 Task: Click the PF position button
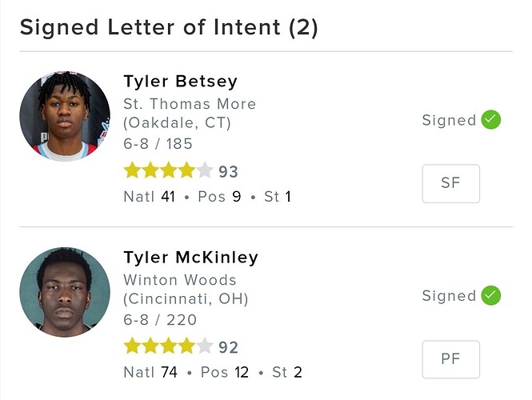(450, 359)
